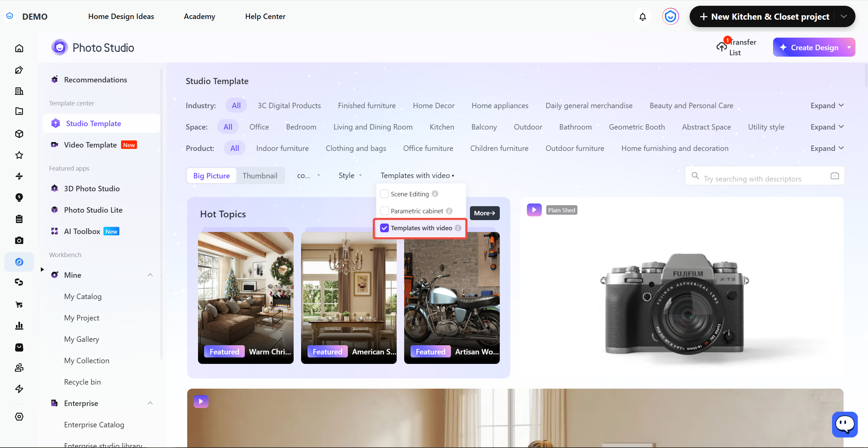Viewport: 868px width, 448px height.
Task: Open the co... dropdown filter
Action: (309, 175)
